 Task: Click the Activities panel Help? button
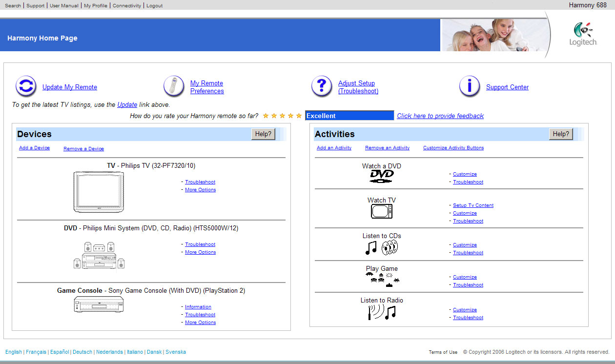561,134
